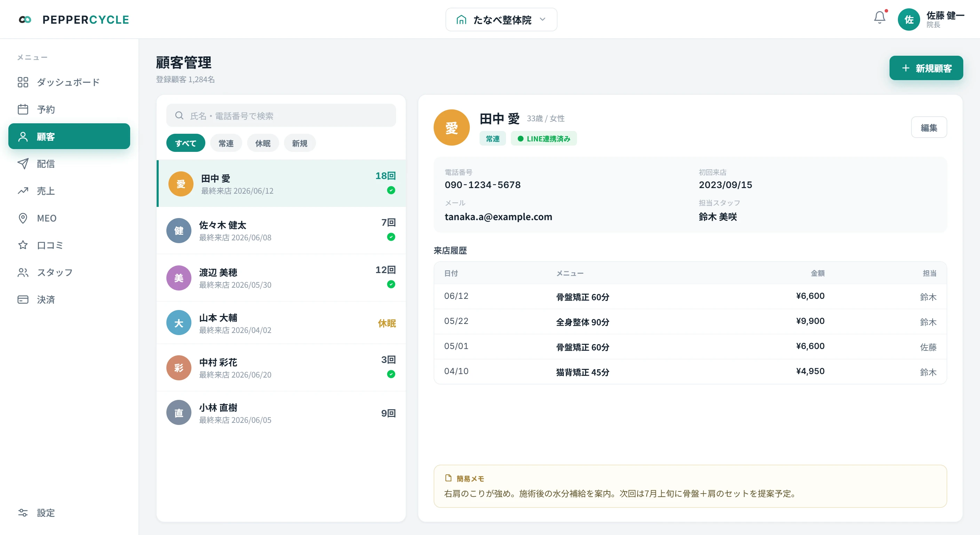Open the MEO menu item

(x=69, y=218)
